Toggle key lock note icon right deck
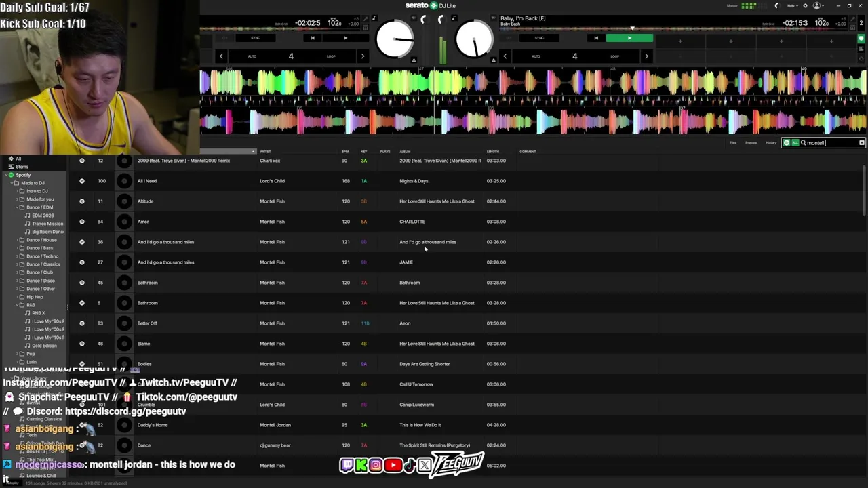The width and height of the screenshot is (868, 488). pos(454,18)
